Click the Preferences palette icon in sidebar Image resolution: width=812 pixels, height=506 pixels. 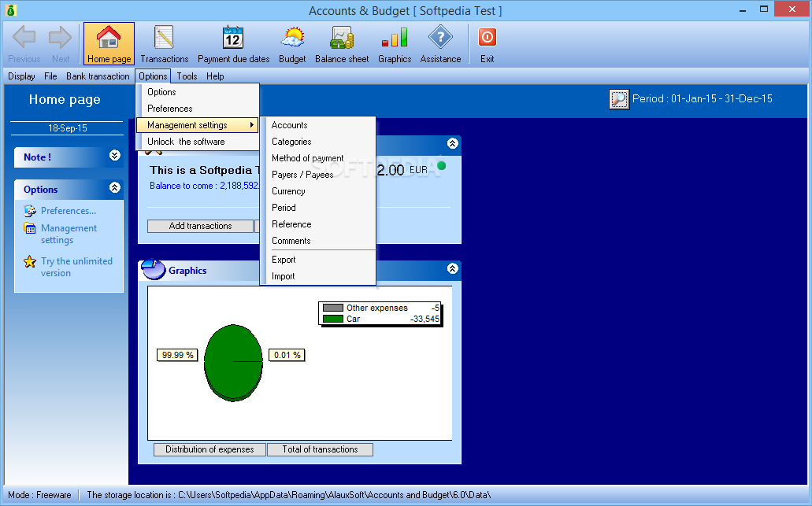(30, 211)
